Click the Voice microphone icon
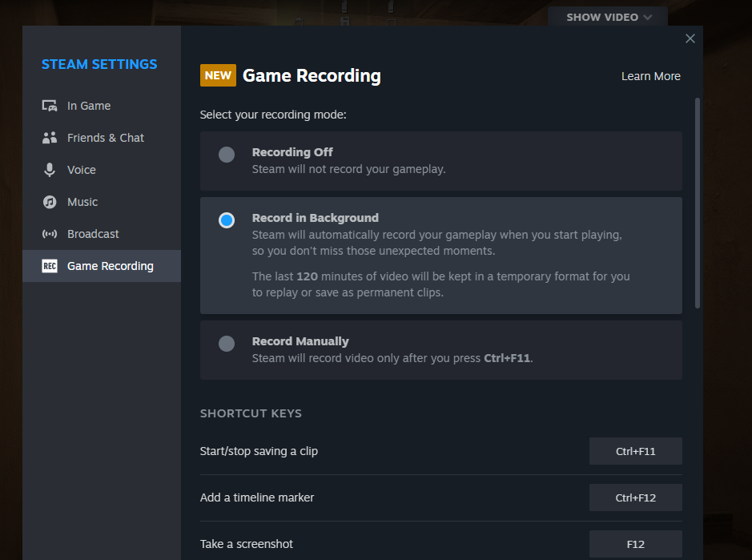 (50, 170)
